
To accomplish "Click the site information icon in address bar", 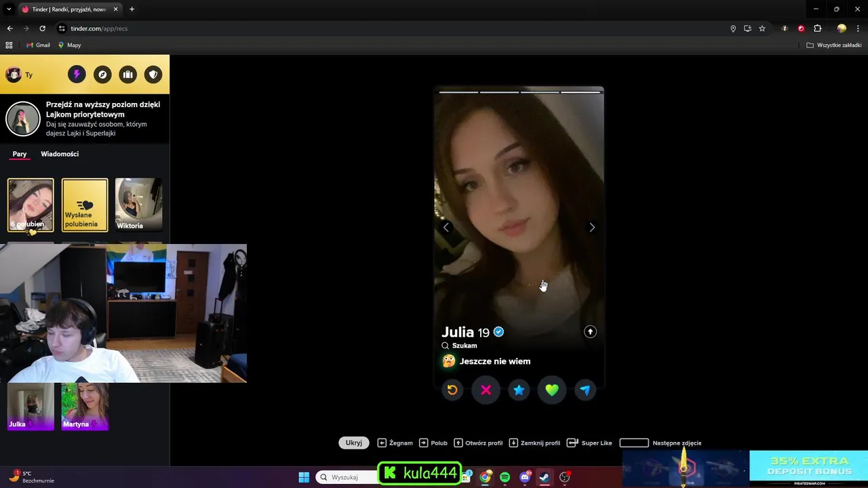I will (62, 28).
